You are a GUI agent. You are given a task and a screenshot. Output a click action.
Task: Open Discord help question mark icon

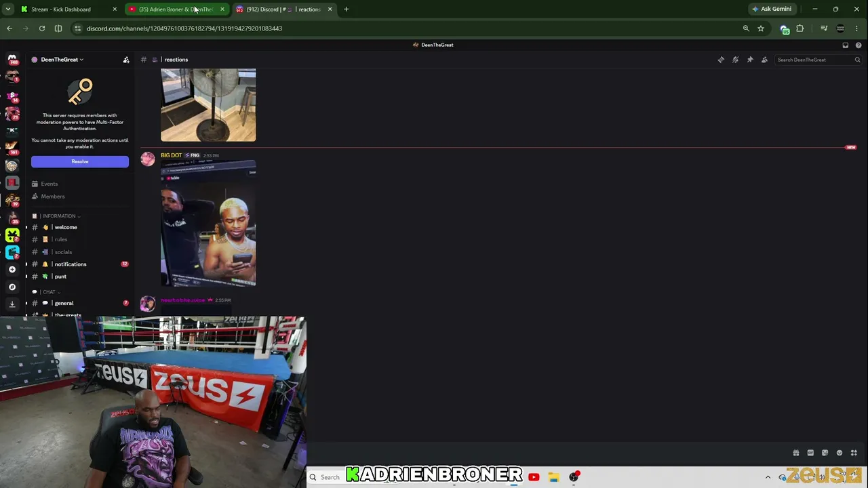(859, 45)
